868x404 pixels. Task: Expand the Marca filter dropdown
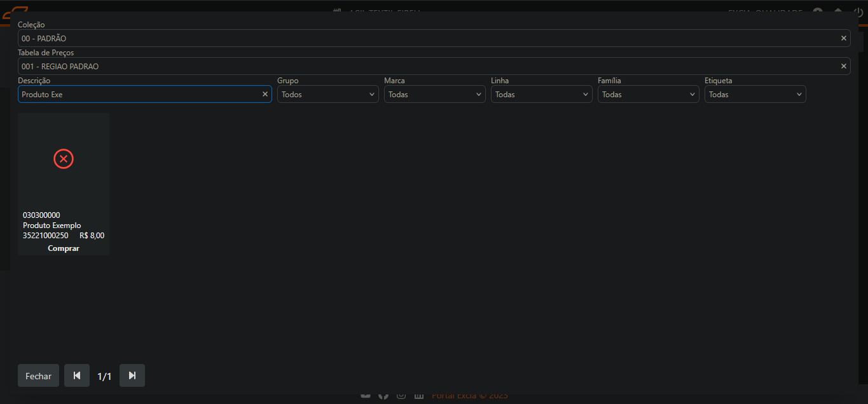[x=435, y=95]
